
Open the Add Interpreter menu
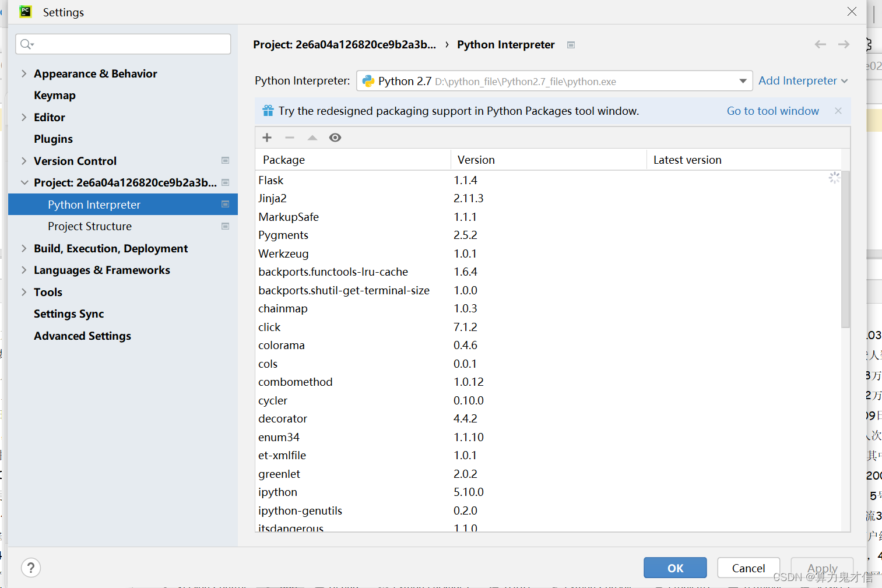(x=803, y=81)
